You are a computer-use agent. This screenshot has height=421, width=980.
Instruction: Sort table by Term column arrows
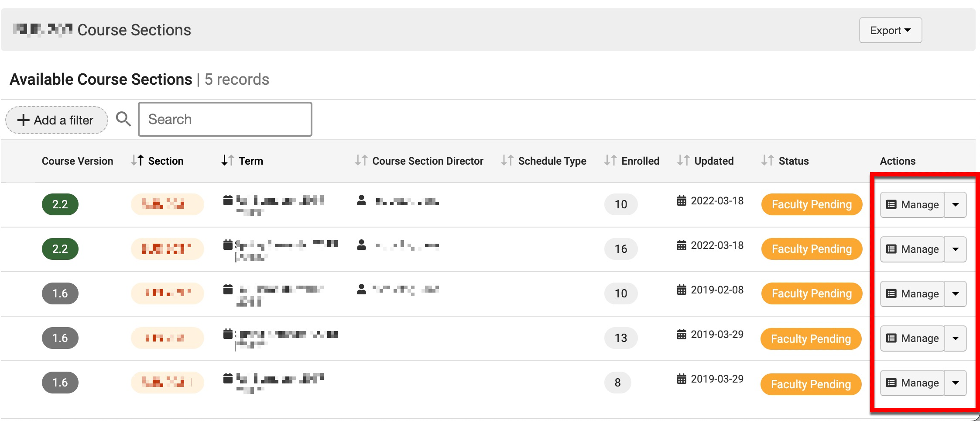[x=227, y=161]
